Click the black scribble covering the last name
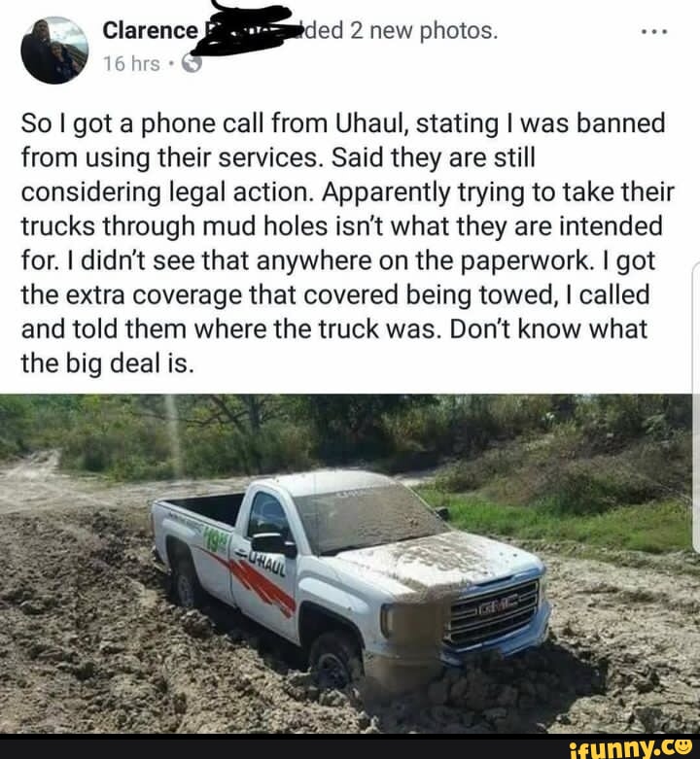700x759 pixels. (x=243, y=26)
